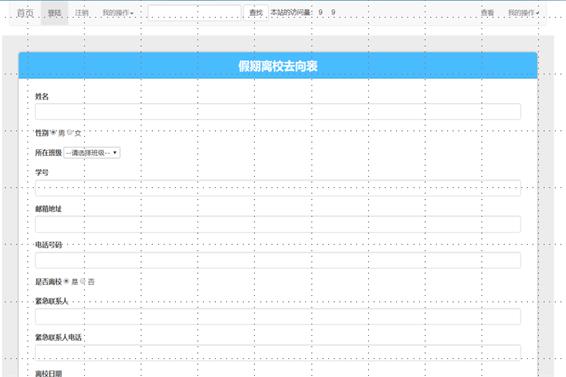The image size is (566, 377).
Task: Open the 查看 link in the navbar
Action: click(487, 13)
